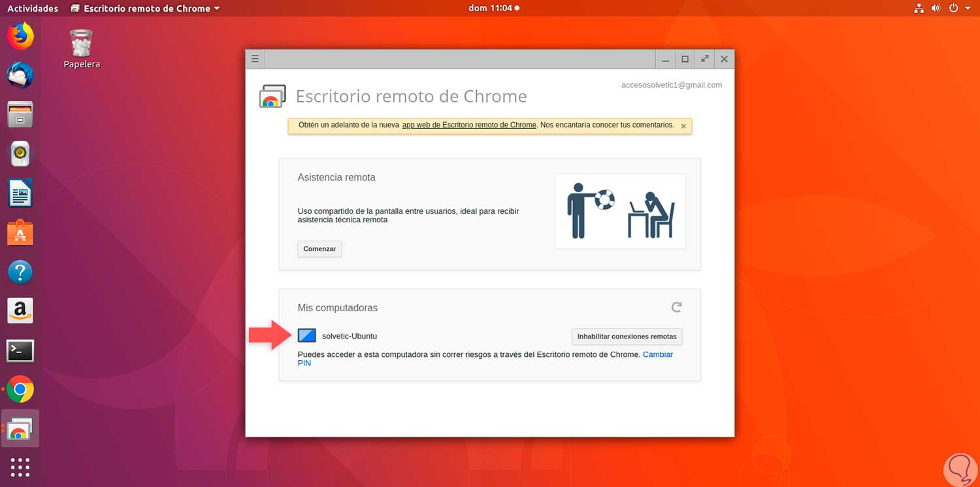Viewport: 980px width, 487px height.
Task: Open the clock showing dom 11:04
Action: point(494,8)
